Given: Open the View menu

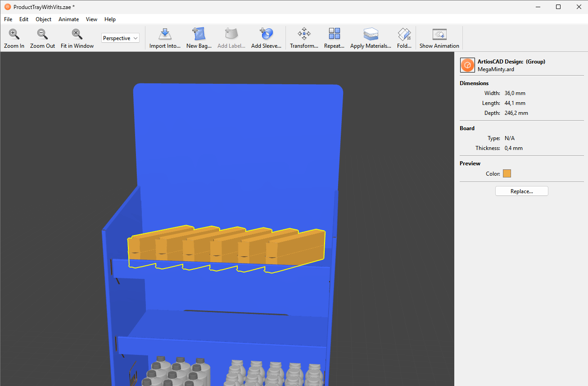Looking at the screenshot, I should pos(91,19).
